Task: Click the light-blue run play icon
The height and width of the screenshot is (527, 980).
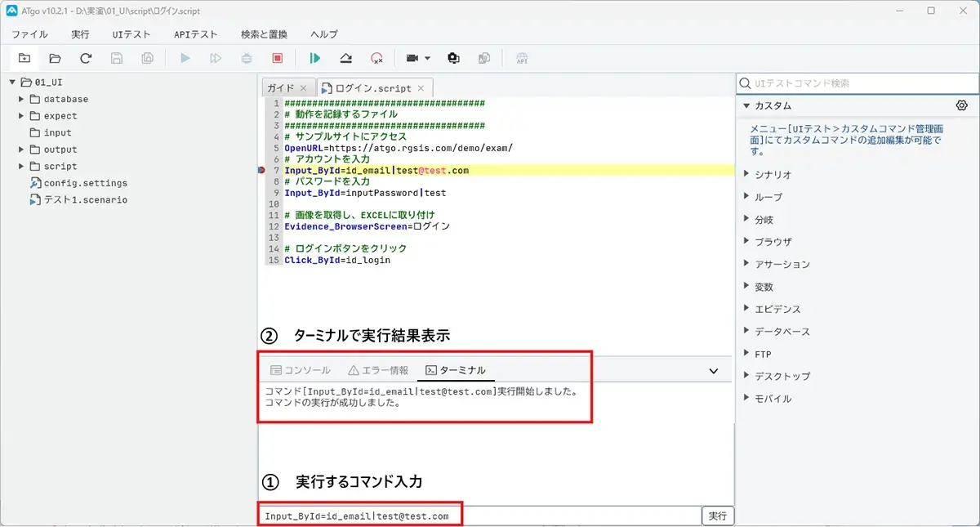Action: coord(185,58)
